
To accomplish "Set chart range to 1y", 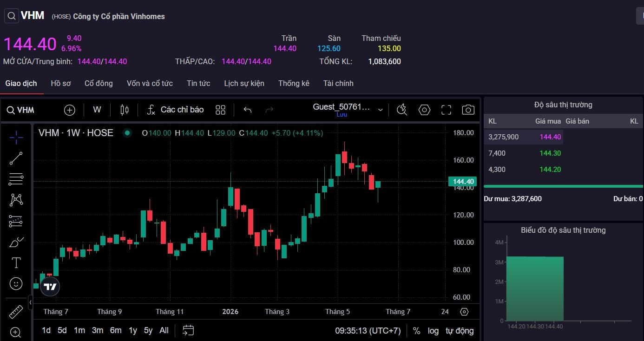I will click(x=133, y=330).
